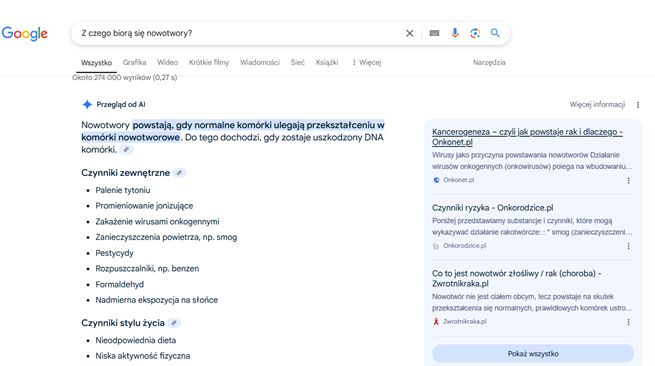The image size is (655, 366).
Task: Click list item 'Nadmierna ekspozycja na słońce'
Action: coord(156,300)
